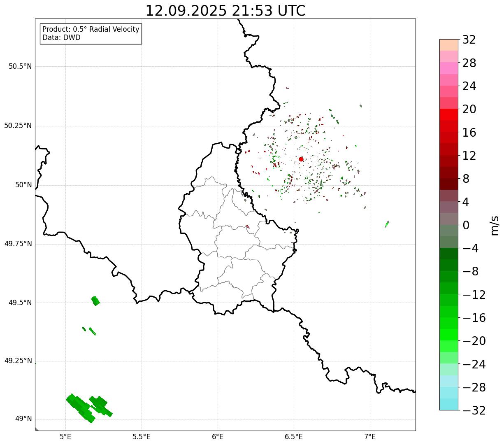Click the colorbar tick label −16
This screenshot has height=445, width=504.
[474, 318]
